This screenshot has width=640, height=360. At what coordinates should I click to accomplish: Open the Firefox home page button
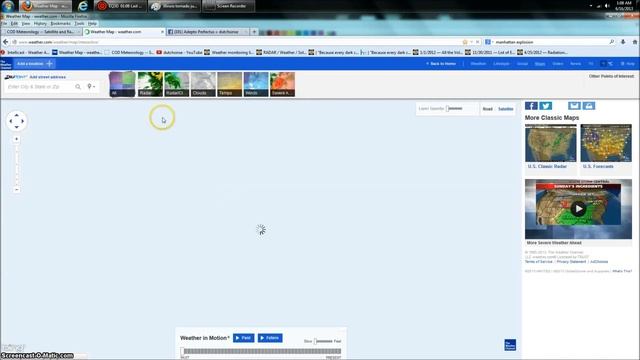coord(634,42)
